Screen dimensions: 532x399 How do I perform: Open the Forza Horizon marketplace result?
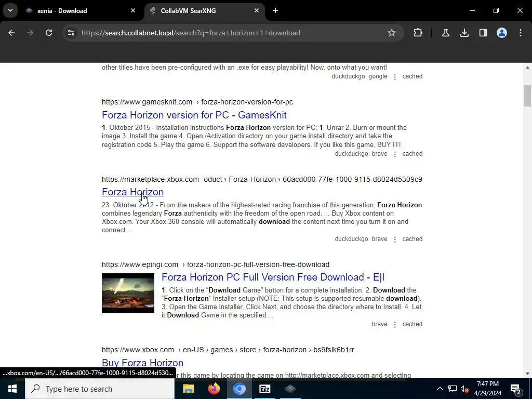(132, 192)
